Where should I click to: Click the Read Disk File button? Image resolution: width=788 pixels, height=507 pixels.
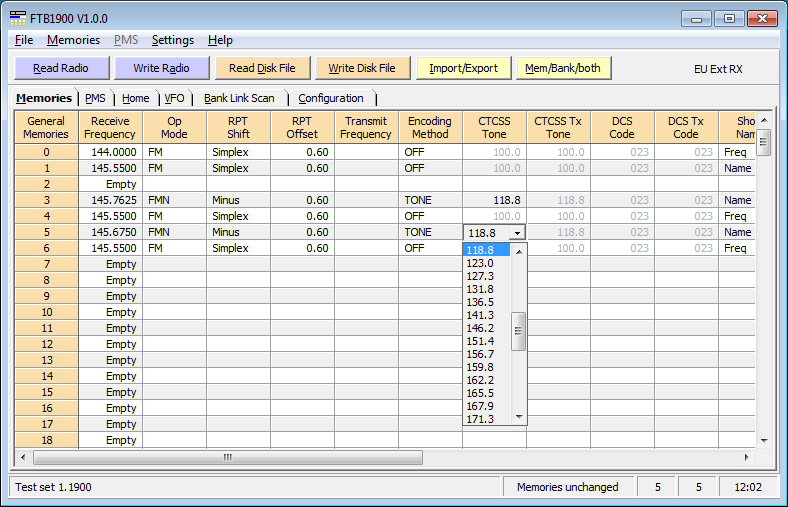[262, 68]
